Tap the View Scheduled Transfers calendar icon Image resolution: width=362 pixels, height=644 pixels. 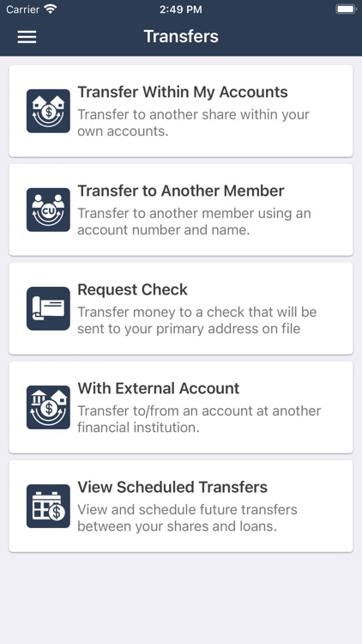point(48,506)
